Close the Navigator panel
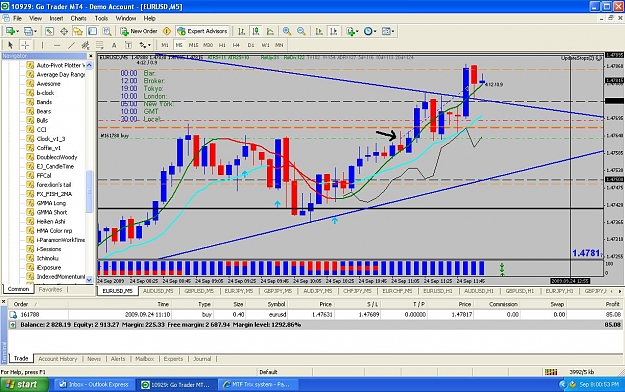The width and height of the screenshot is (625, 392). pos(90,56)
